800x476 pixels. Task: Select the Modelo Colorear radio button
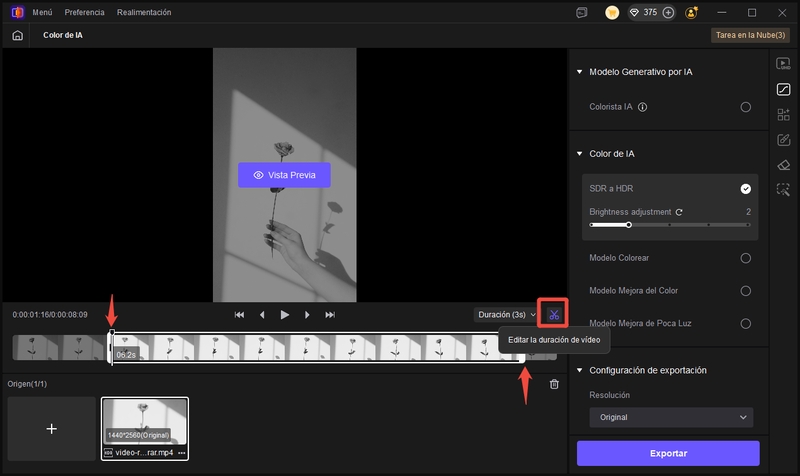(745, 258)
